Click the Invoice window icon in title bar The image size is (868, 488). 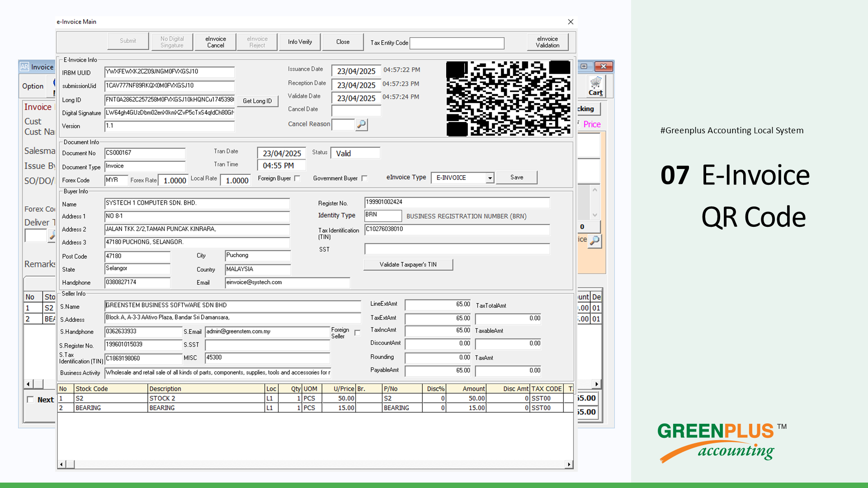click(24, 67)
